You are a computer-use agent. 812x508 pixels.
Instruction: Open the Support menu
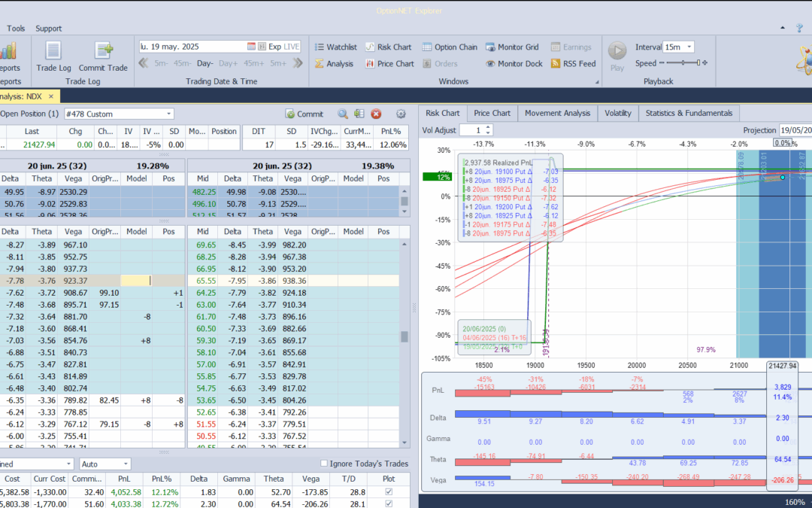[49, 28]
